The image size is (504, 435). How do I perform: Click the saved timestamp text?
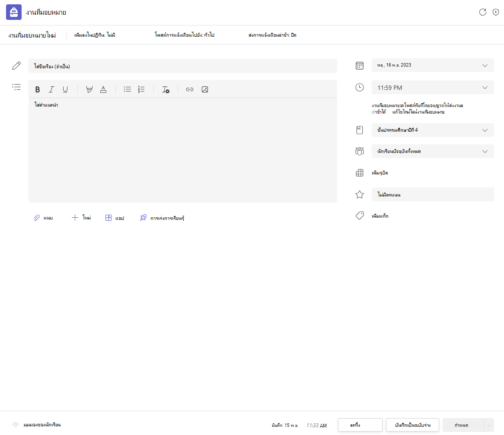pos(299,425)
